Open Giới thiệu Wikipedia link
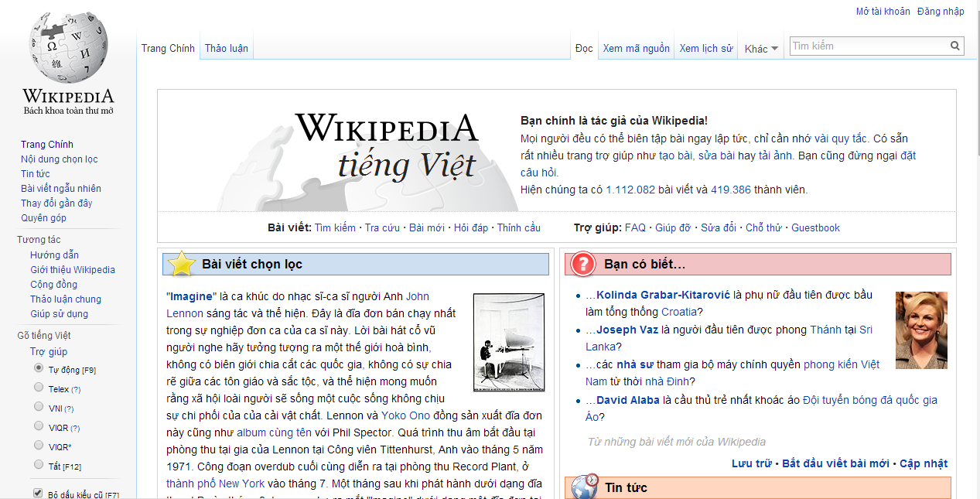The height and width of the screenshot is (499, 980). (73, 270)
